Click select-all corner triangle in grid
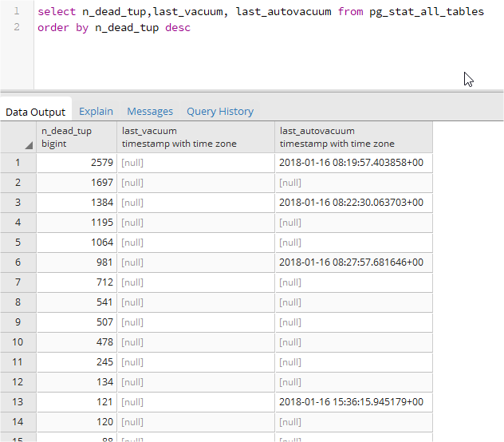 29,145
